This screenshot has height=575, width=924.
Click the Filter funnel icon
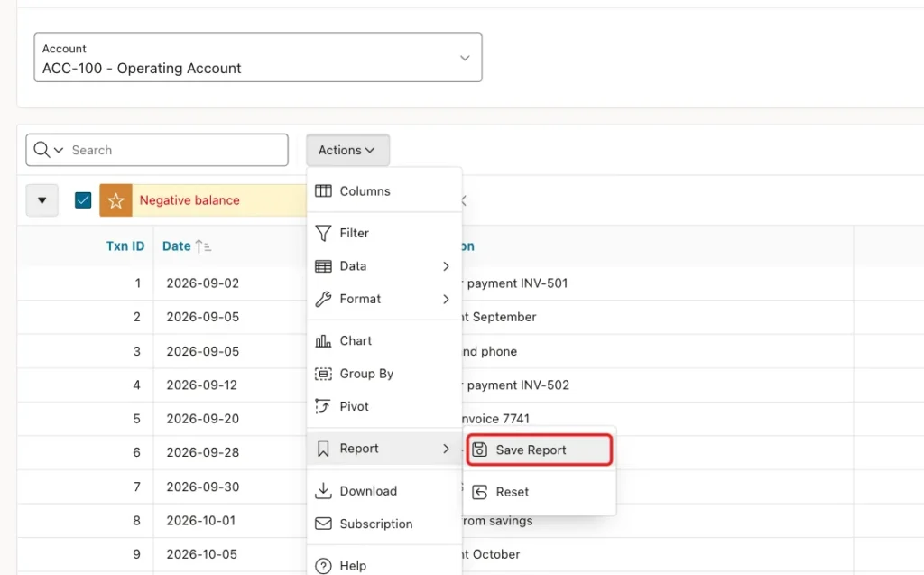pos(323,233)
